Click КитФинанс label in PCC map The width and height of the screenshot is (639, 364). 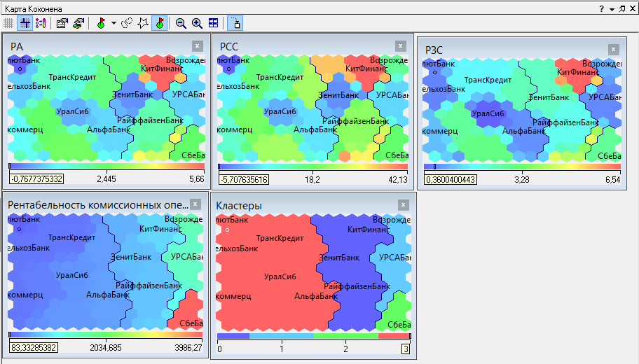click(x=366, y=69)
